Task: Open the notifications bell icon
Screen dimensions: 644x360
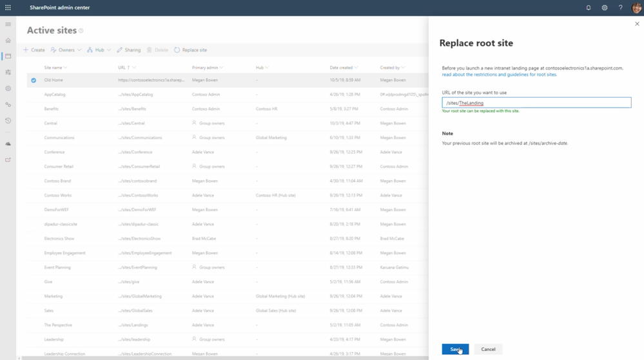Action: (588, 7)
